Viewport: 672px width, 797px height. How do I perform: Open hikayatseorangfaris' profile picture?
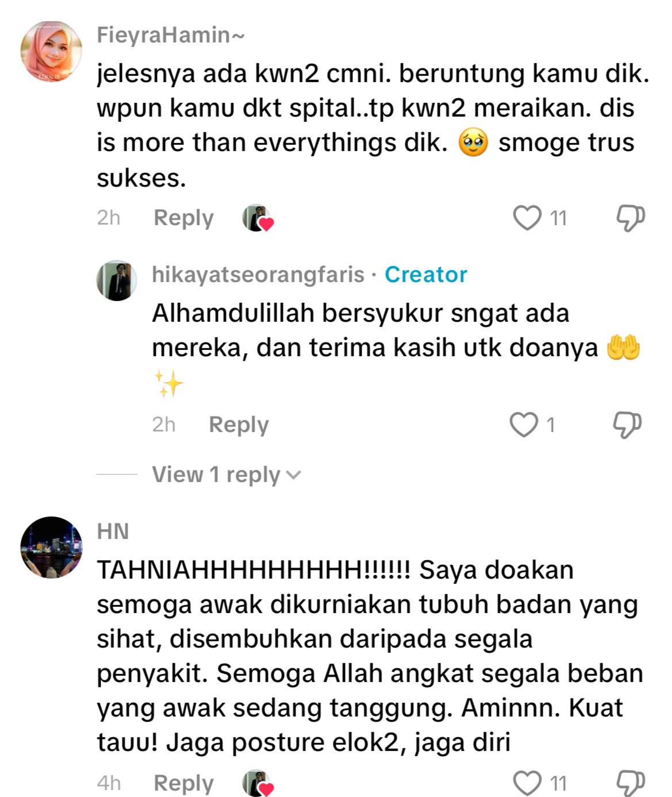(x=117, y=280)
